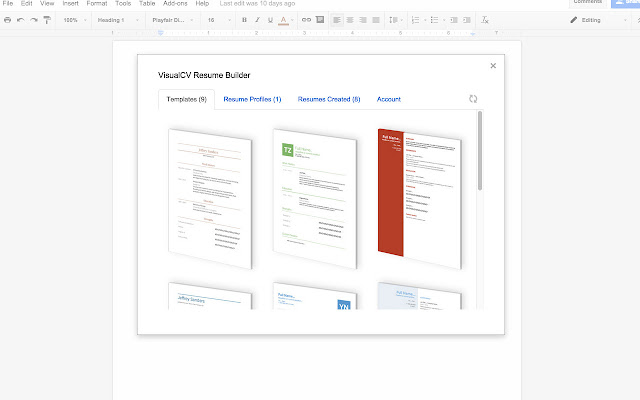Insert a link with chain icon

[x=306, y=20]
